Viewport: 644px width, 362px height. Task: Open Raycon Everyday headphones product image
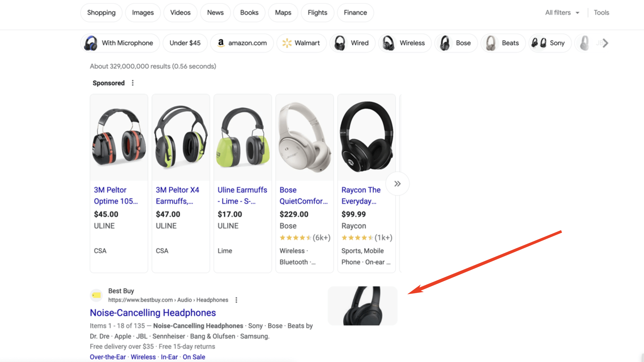pos(367,137)
